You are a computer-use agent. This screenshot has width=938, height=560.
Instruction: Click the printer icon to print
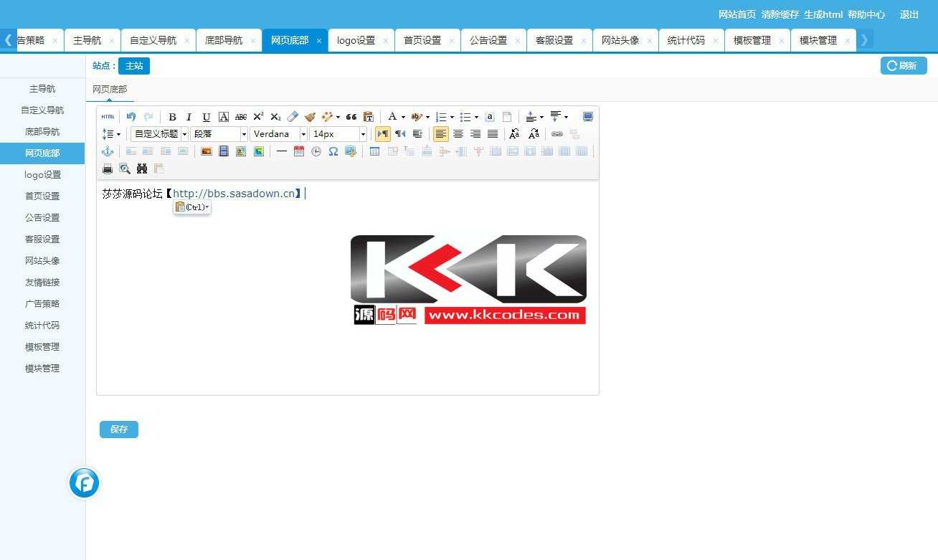[x=108, y=169]
